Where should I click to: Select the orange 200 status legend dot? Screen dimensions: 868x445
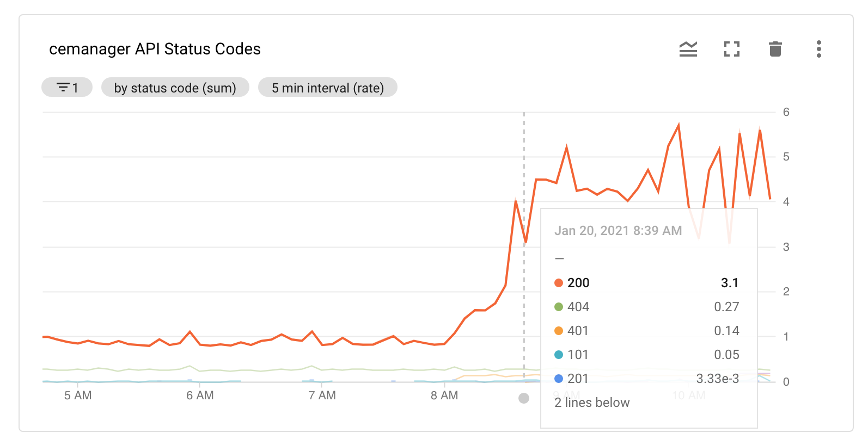(559, 282)
